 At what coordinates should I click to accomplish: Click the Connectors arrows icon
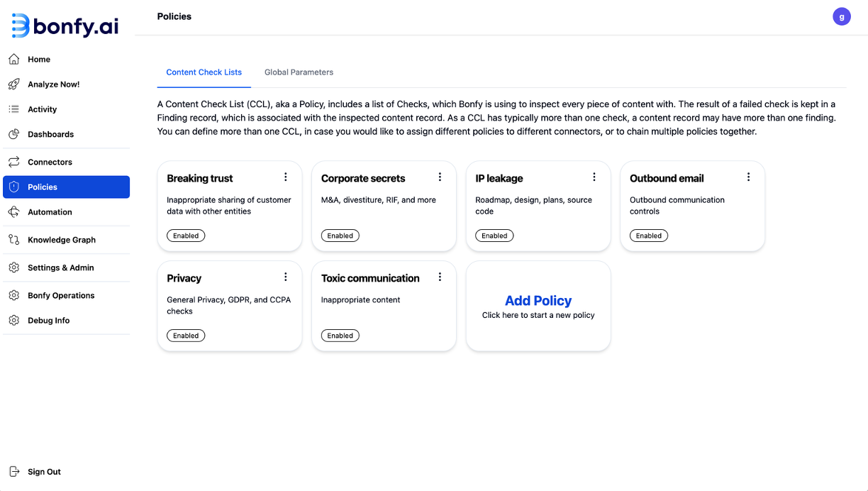click(x=14, y=162)
